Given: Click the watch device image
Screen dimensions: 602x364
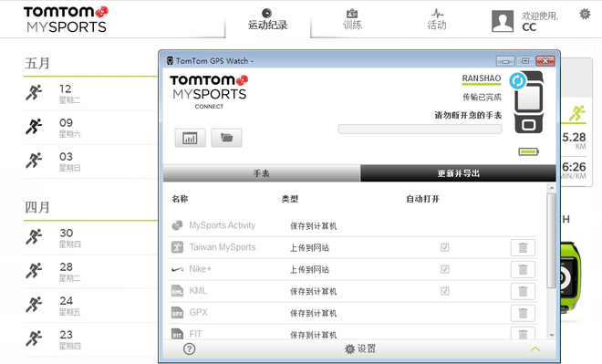Looking at the screenshot, I should point(529,102).
